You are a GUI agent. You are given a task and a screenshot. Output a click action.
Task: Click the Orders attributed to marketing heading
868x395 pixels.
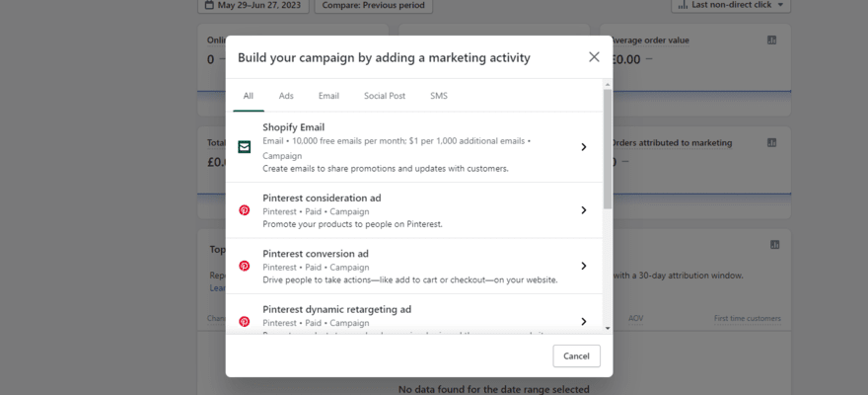(672, 142)
